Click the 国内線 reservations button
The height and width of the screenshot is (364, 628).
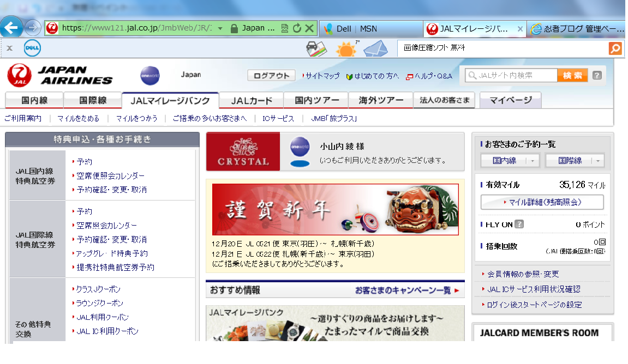(x=504, y=161)
